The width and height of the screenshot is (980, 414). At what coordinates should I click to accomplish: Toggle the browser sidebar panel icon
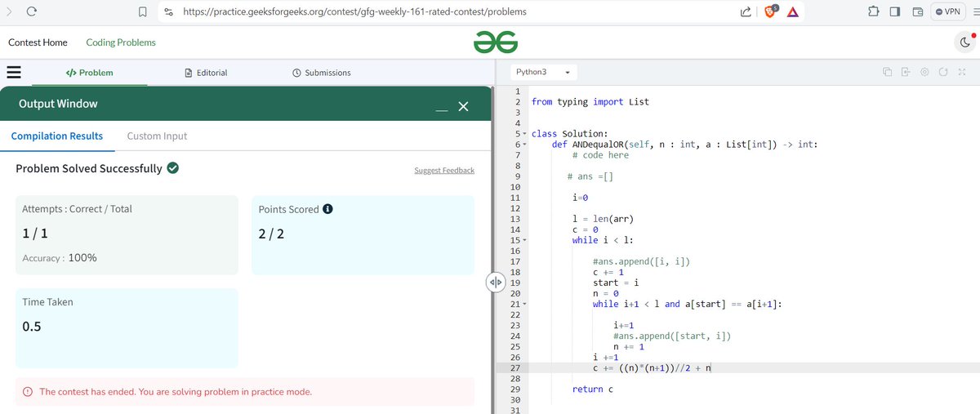(894, 12)
